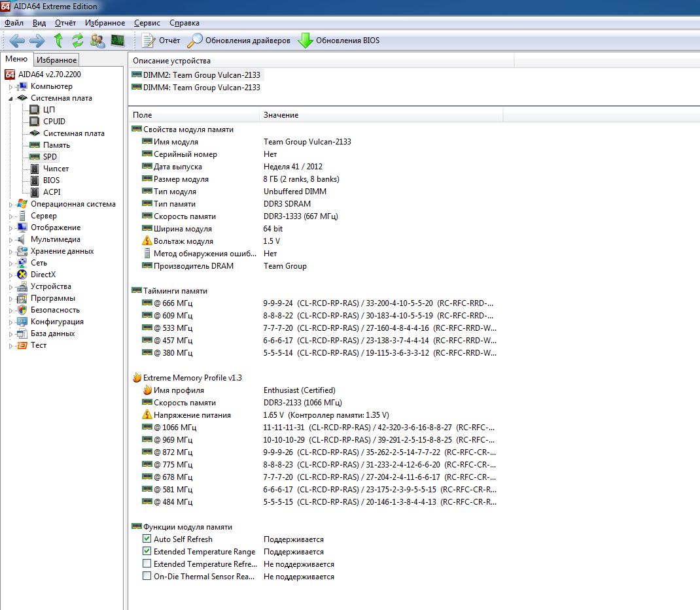Open the Отчёт menu in menu bar

point(65,23)
